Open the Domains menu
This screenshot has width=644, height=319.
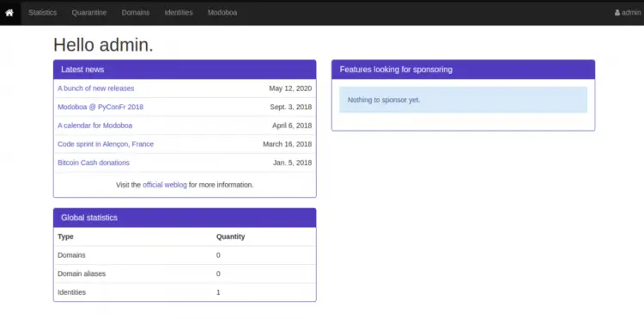pos(136,13)
